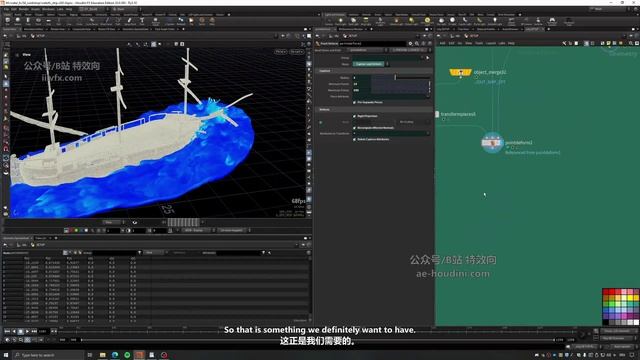Open the Mode Capture and Deform dropdown
The width and height of the screenshot is (640, 360).
[x=371, y=64]
